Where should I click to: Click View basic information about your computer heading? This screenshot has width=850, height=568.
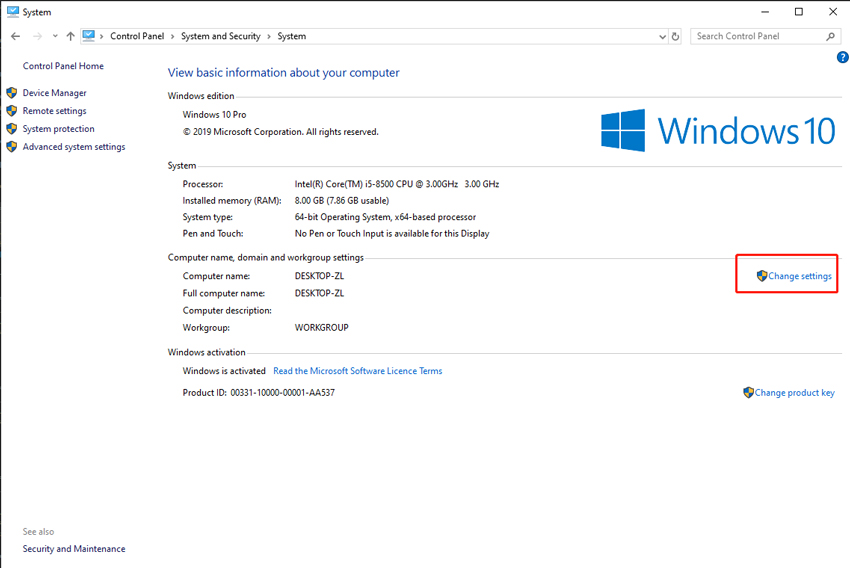(x=284, y=73)
